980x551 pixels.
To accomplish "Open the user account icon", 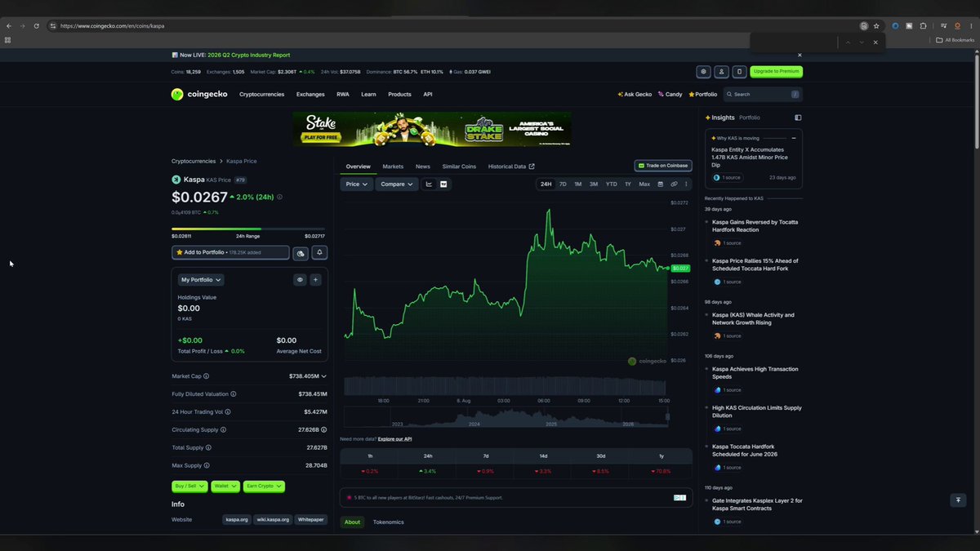I will (x=721, y=72).
